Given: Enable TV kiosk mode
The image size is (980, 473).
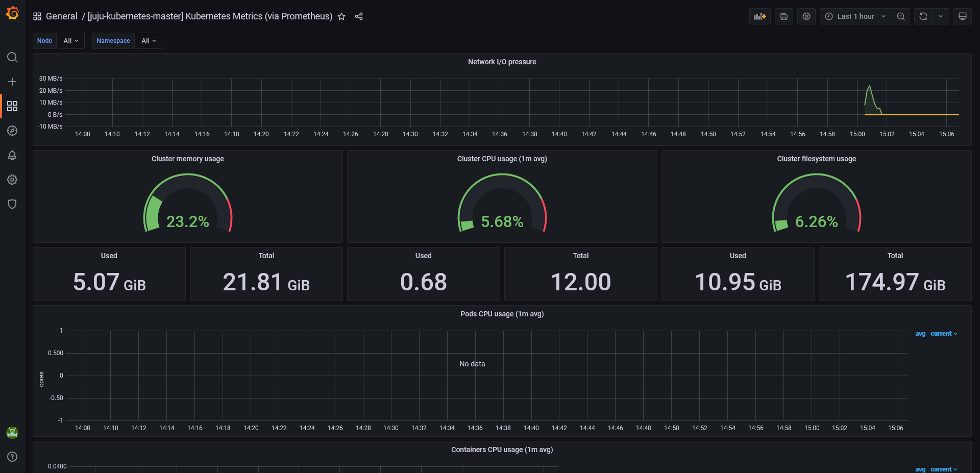Looking at the screenshot, I should pos(963,16).
